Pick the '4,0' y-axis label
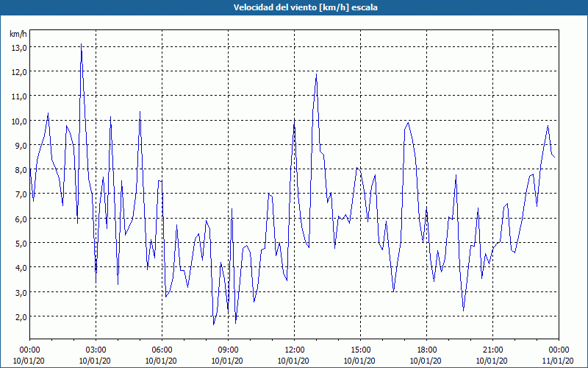The image size is (588, 368). [21, 268]
